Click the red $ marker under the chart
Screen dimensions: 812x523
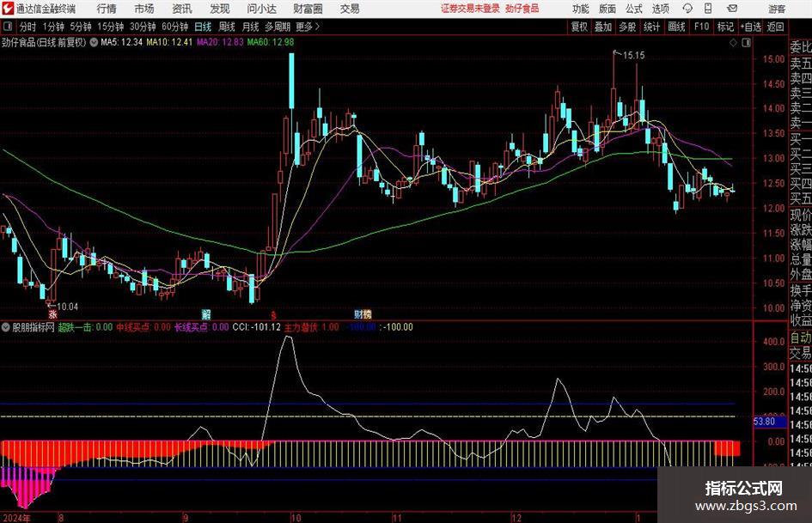click(273, 315)
